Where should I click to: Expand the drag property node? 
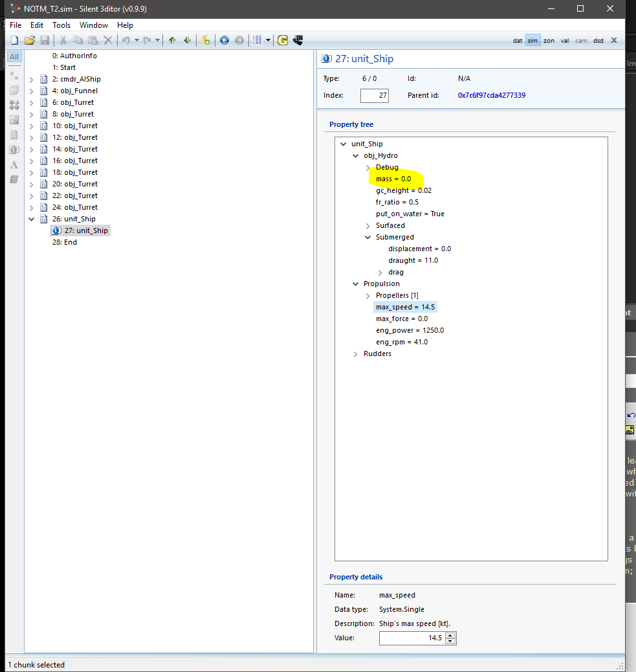380,273
